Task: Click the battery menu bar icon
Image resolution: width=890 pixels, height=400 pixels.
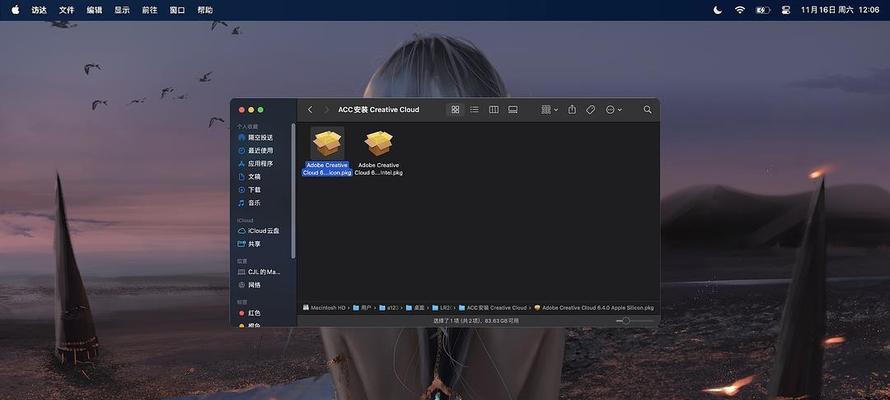Action: point(763,10)
